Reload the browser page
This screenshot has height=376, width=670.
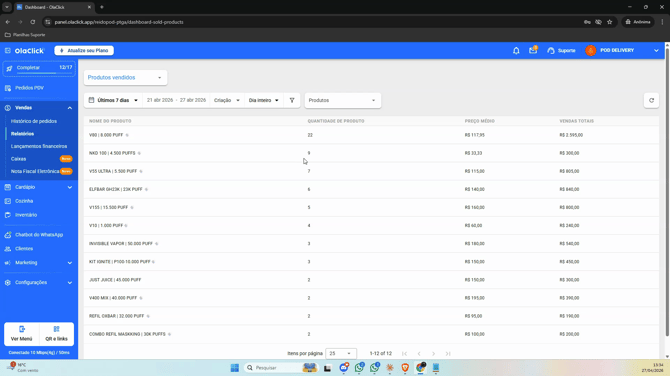(32, 22)
